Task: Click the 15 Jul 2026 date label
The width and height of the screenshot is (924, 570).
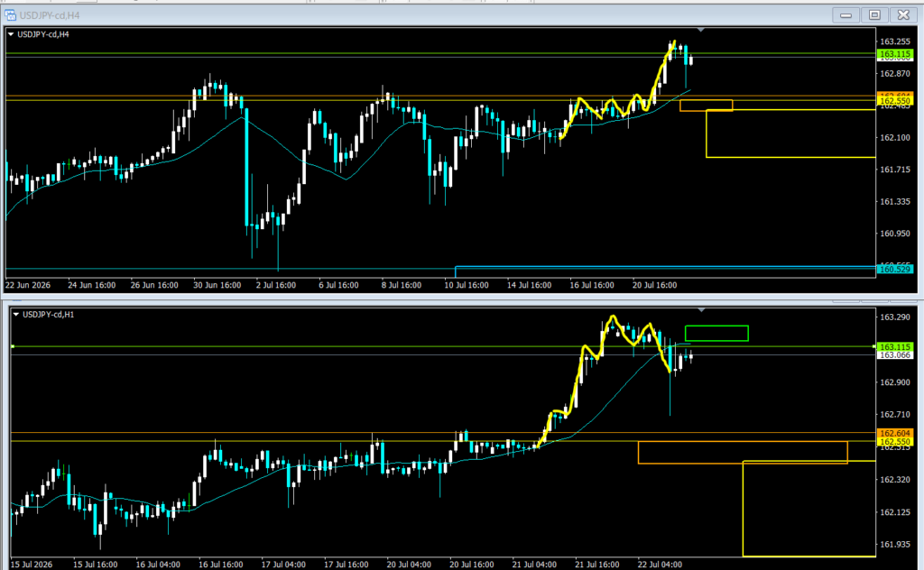Action: coord(32,564)
